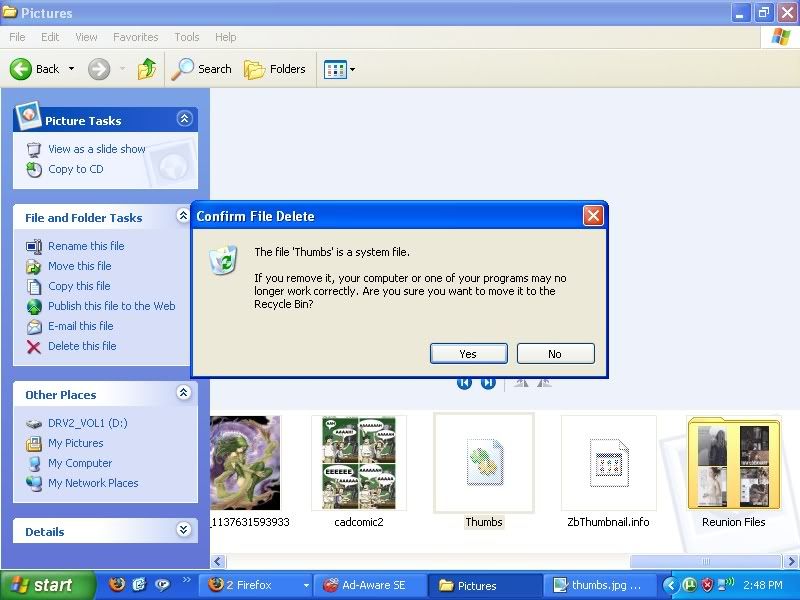Open the Favorites menu
Viewport: 800px width, 600px height.
tap(136, 37)
